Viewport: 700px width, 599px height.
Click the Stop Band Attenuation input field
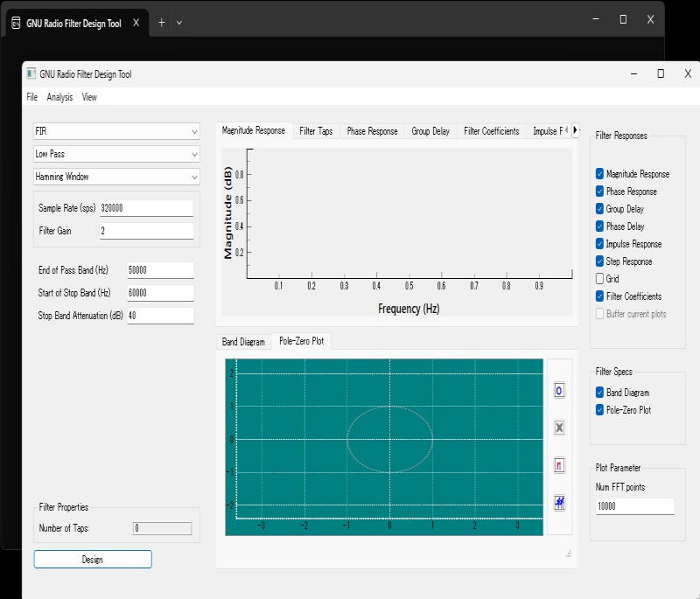click(160, 316)
